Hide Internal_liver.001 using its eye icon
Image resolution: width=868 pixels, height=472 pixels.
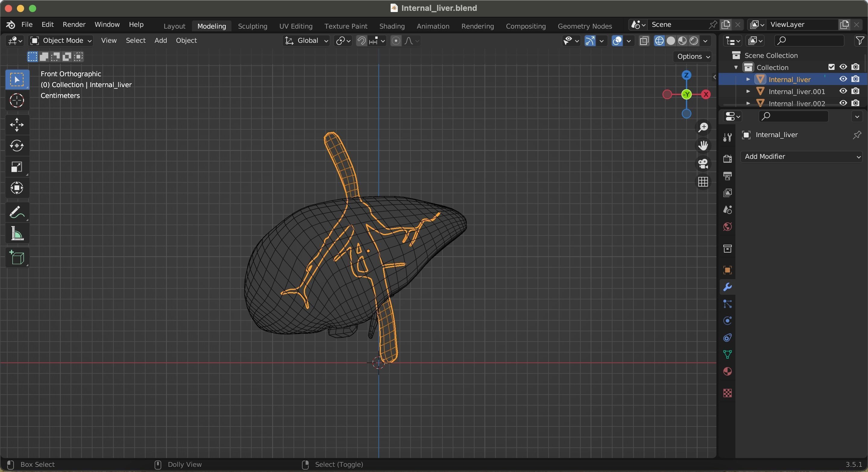pyautogui.click(x=843, y=91)
